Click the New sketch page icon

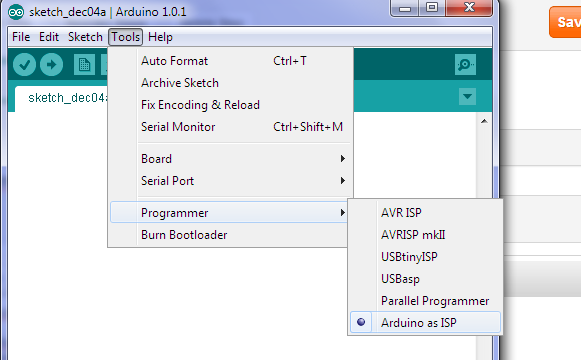tap(84, 65)
